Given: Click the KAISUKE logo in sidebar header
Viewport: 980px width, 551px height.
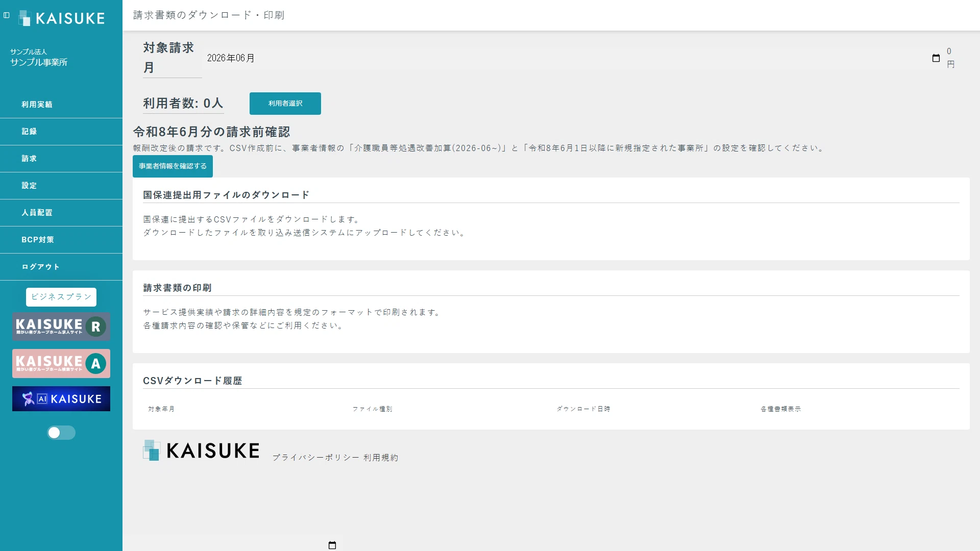Looking at the screenshot, I should tap(61, 18).
